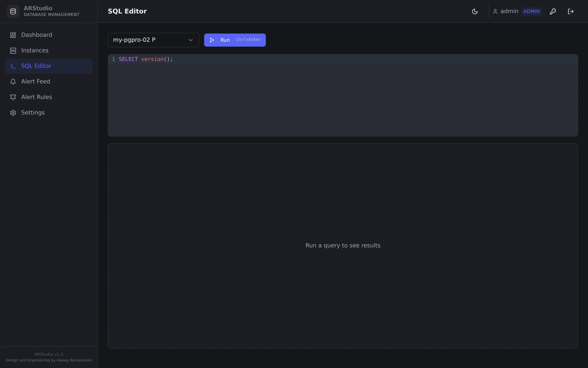Select SQL Editor sidebar item
This screenshot has height=368, width=588.
tap(49, 66)
